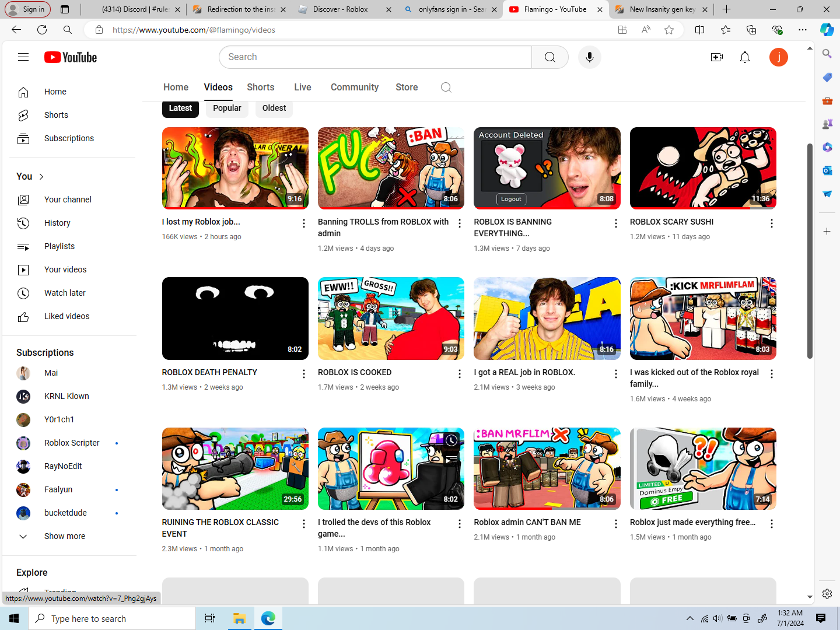840x630 pixels.
Task: Select the Popular sort chip
Action: click(x=227, y=108)
